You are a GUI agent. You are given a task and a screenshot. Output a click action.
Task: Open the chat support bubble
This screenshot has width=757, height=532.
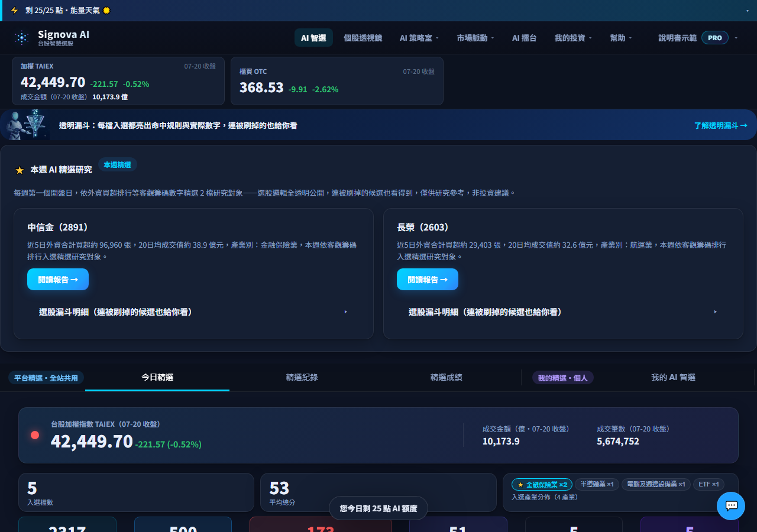(x=731, y=506)
